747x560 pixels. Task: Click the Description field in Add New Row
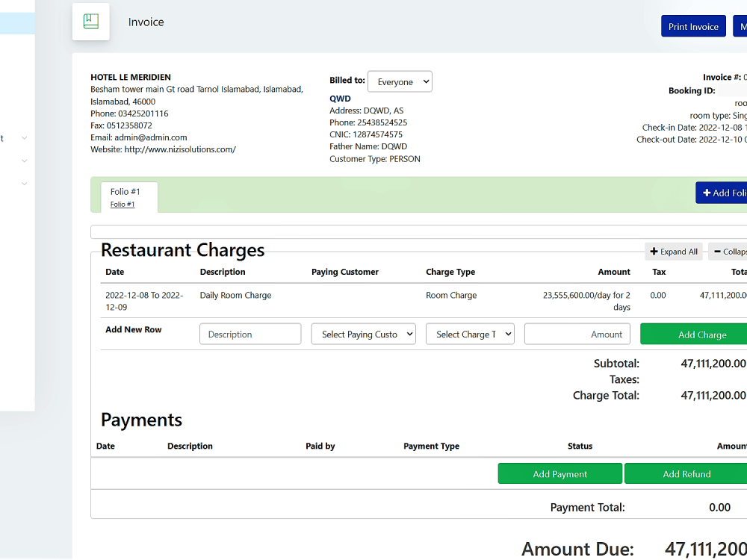pyautogui.click(x=250, y=334)
